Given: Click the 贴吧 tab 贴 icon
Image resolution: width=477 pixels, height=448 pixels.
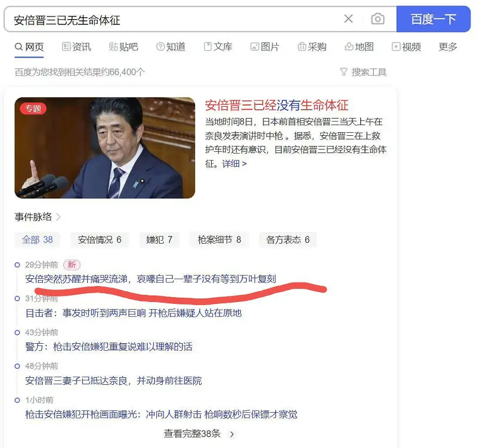Looking at the screenshot, I should 113,46.
